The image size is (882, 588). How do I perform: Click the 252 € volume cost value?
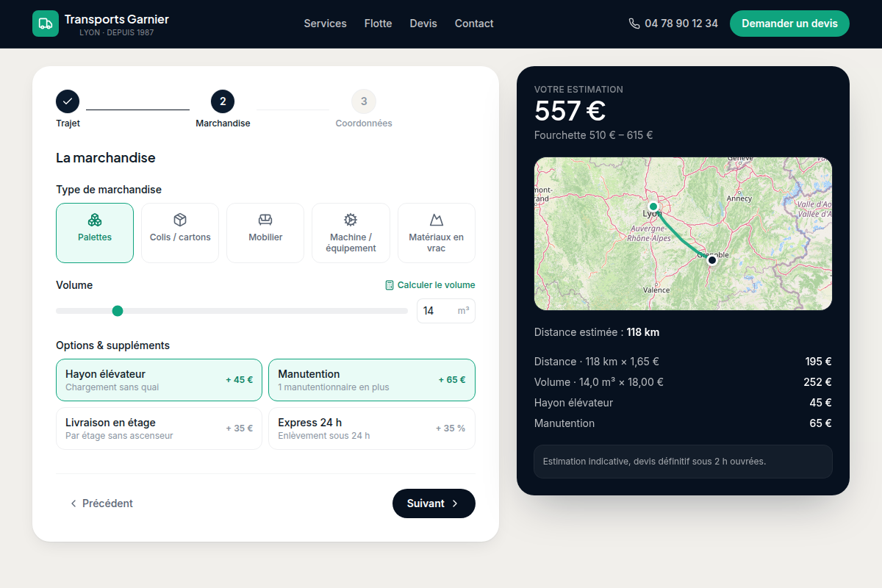[817, 382]
